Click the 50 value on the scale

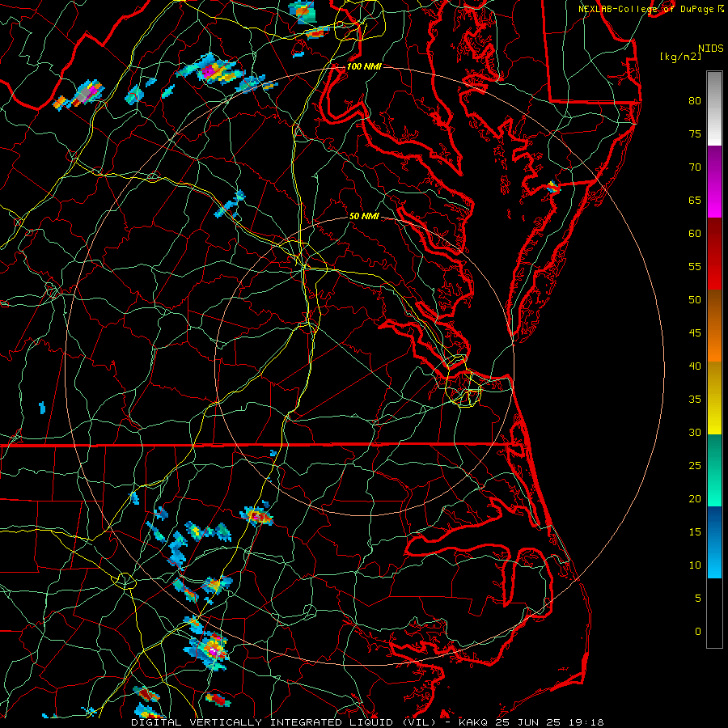[x=695, y=299]
